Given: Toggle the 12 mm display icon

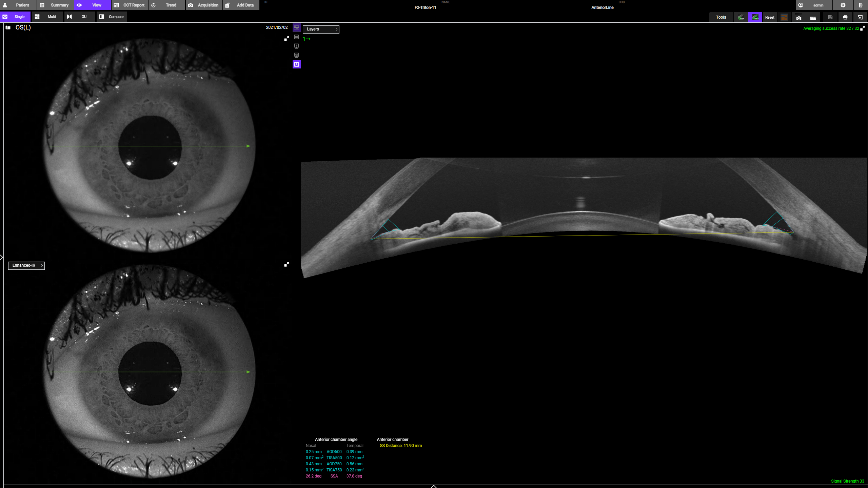Looking at the screenshot, I should tap(297, 55).
